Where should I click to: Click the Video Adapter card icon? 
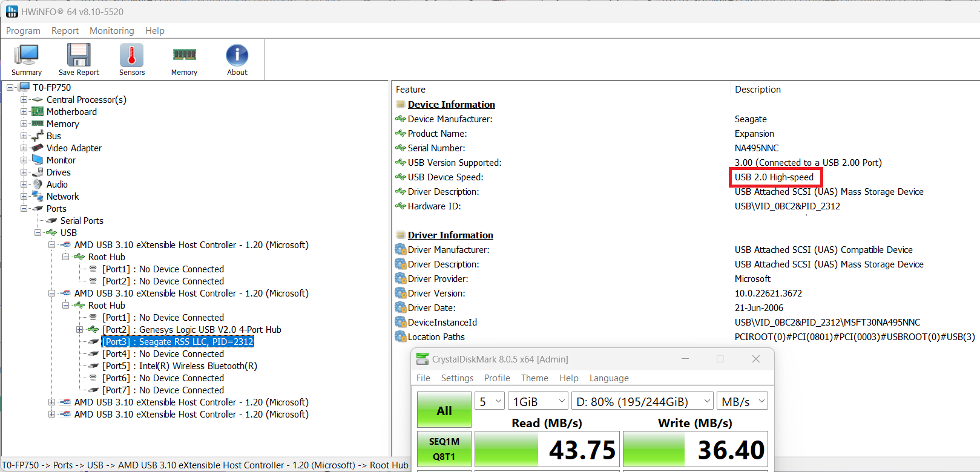38,148
